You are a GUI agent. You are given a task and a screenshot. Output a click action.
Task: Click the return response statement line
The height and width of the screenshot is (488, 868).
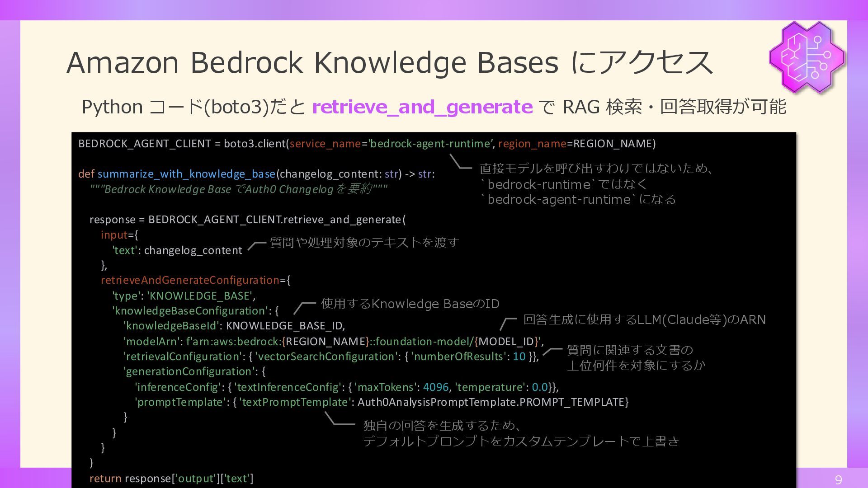171,479
